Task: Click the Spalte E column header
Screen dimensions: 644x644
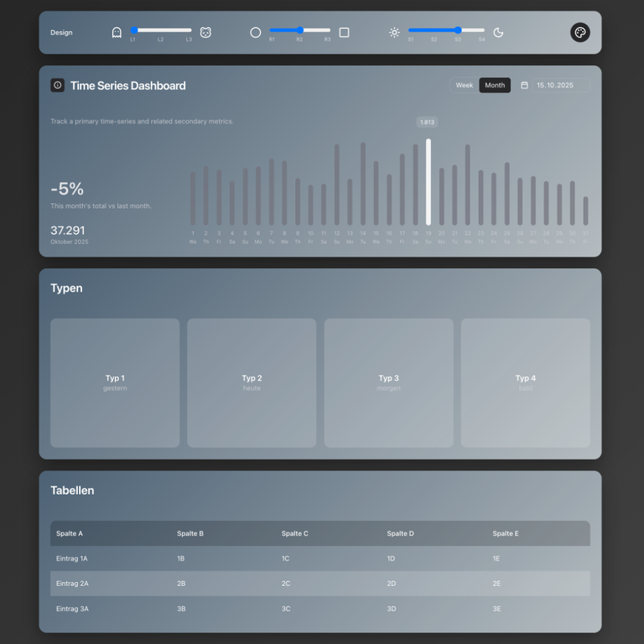Action: 506,533
